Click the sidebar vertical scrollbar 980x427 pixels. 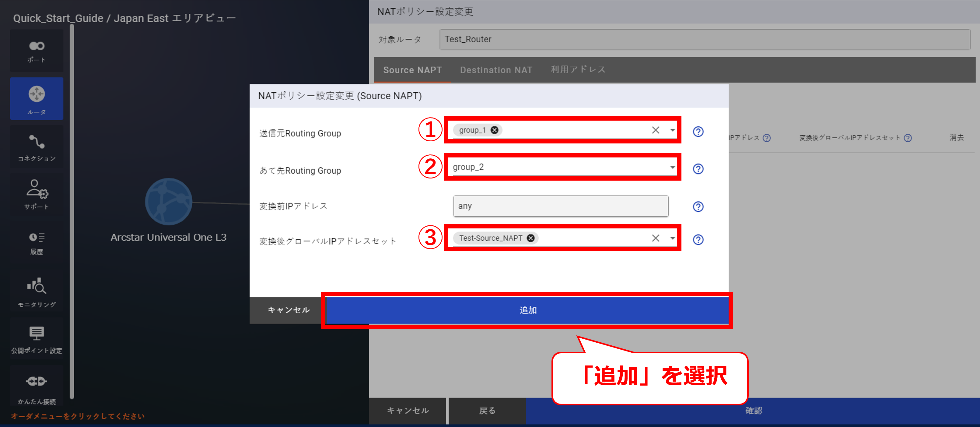coord(72,211)
